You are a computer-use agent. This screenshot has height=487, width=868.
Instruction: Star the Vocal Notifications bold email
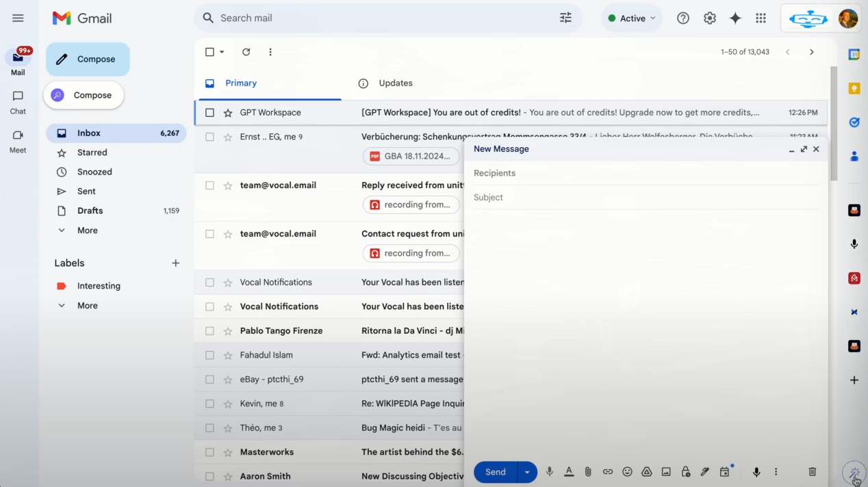pyautogui.click(x=228, y=306)
